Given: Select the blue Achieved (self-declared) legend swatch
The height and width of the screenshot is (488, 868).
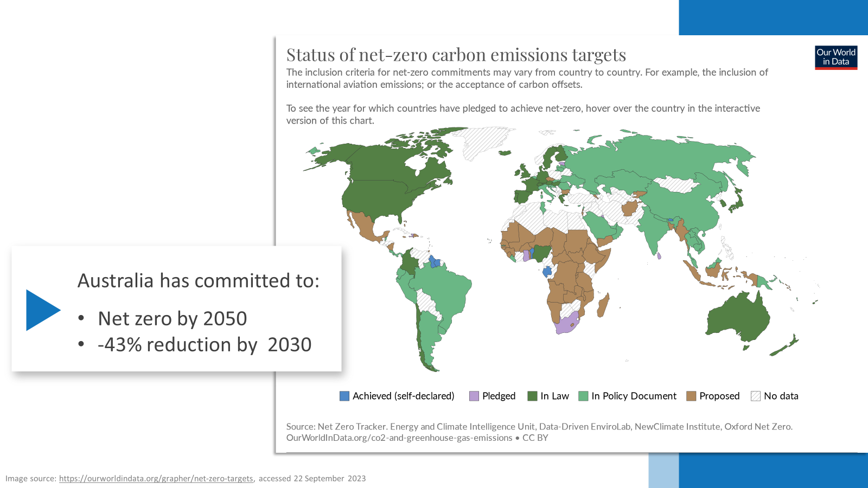Looking at the screenshot, I should (x=344, y=396).
